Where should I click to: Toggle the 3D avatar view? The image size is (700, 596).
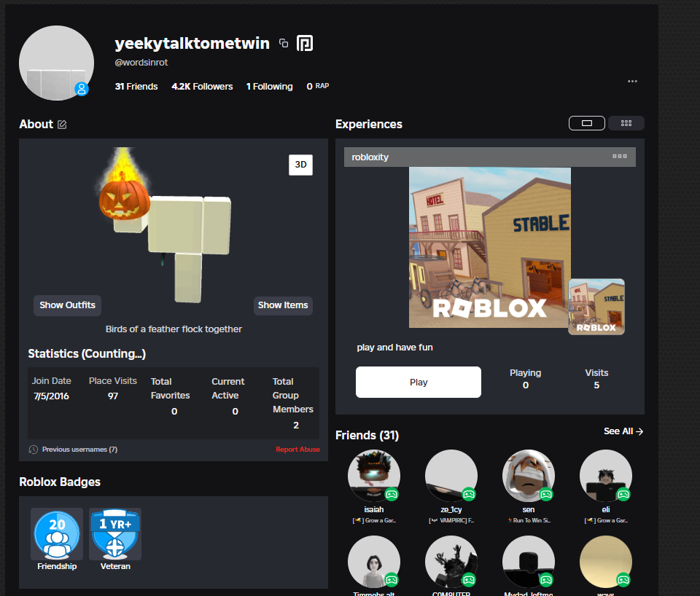point(300,165)
